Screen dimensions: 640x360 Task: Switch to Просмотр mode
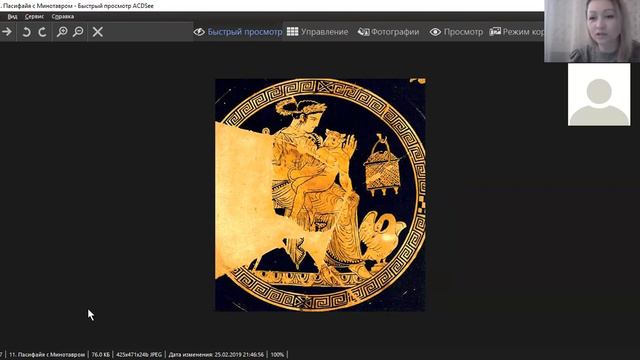tap(456, 32)
